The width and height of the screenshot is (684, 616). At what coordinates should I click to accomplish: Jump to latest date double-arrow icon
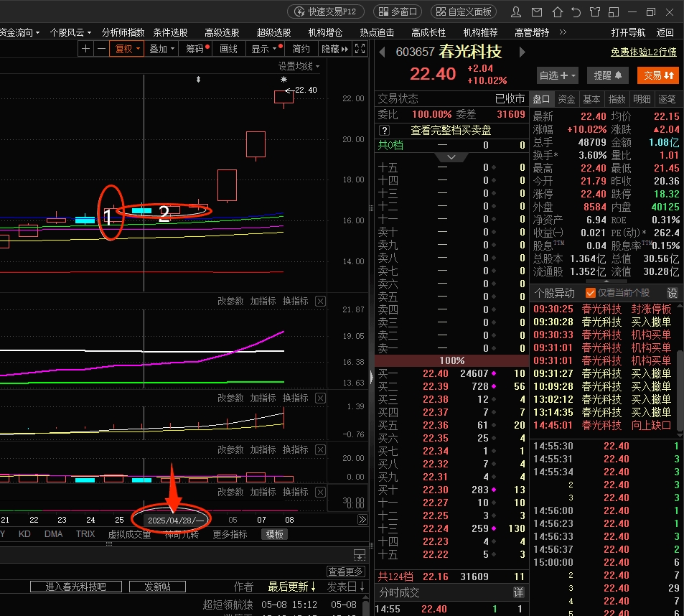coord(362,520)
